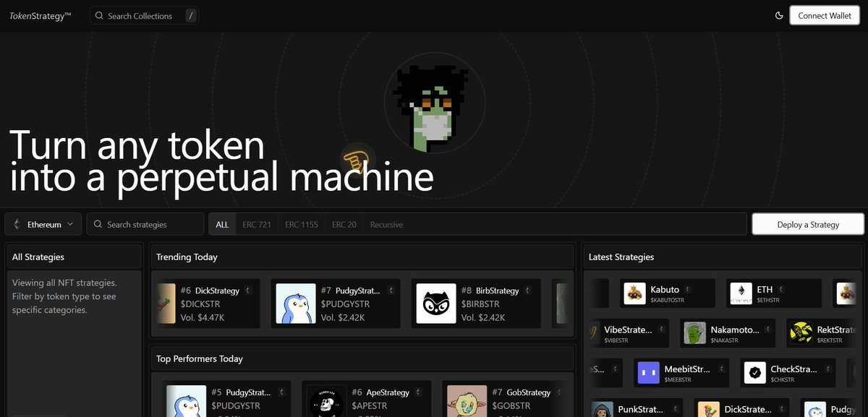Click the RektStrategy yellow round image

[x=801, y=333]
